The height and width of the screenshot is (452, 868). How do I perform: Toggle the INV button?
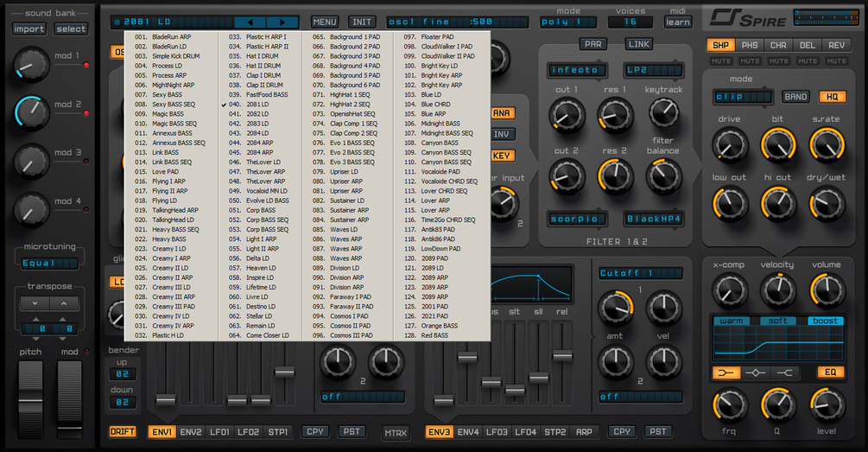click(502, 134)
